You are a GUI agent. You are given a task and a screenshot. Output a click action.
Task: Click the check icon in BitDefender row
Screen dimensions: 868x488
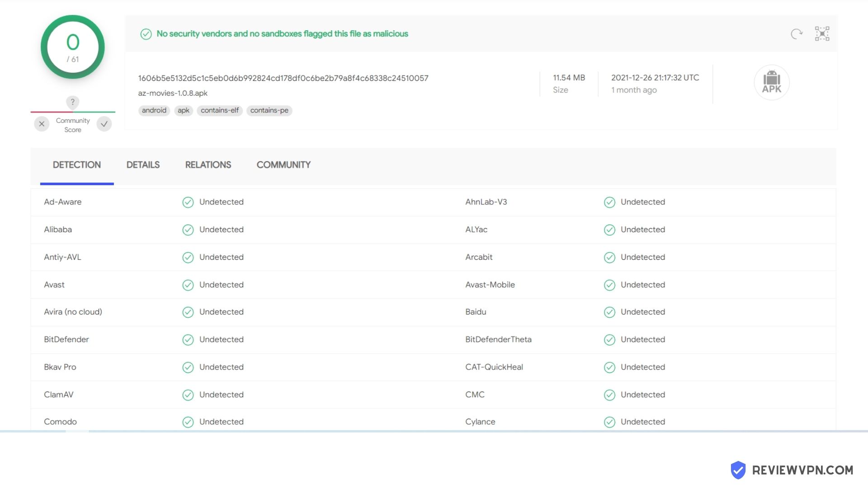(188, 340)
